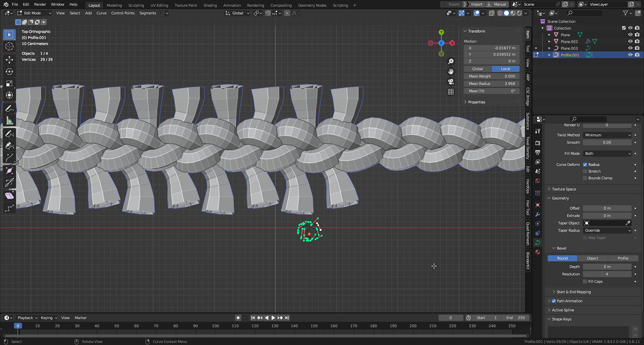
Task: Activate the Rotate tool
Action: pos(9,72)
